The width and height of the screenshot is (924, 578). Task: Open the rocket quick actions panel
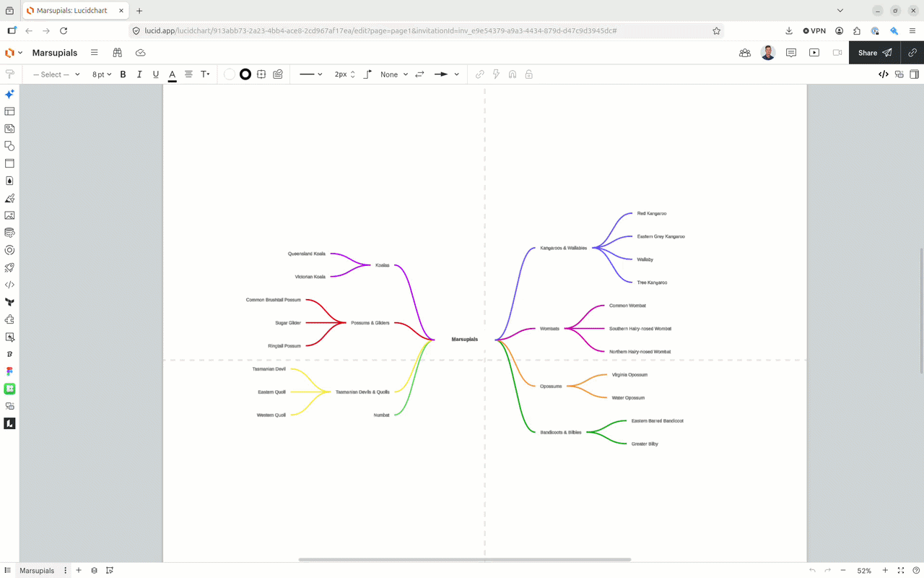coord(10,267)
